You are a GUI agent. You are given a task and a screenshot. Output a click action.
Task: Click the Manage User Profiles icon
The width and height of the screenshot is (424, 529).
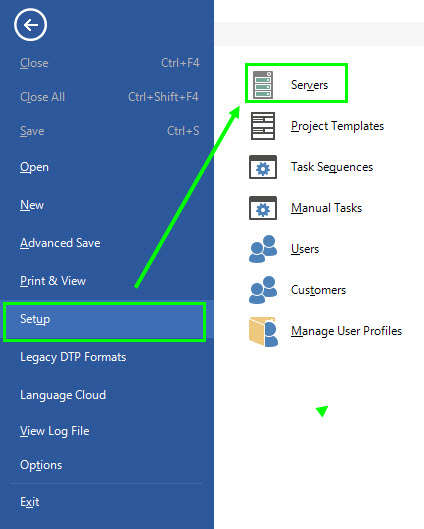pyautogui.click(x=263, y=331)
